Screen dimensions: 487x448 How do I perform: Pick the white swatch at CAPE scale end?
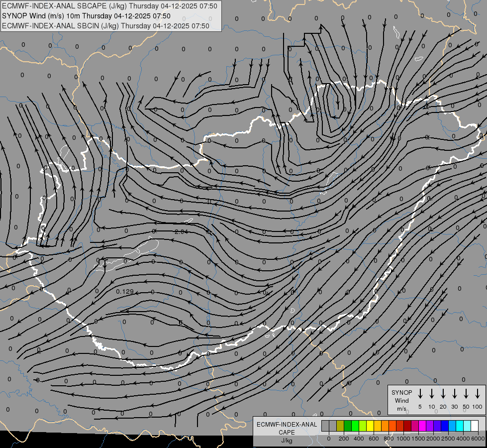pos(475,426)
